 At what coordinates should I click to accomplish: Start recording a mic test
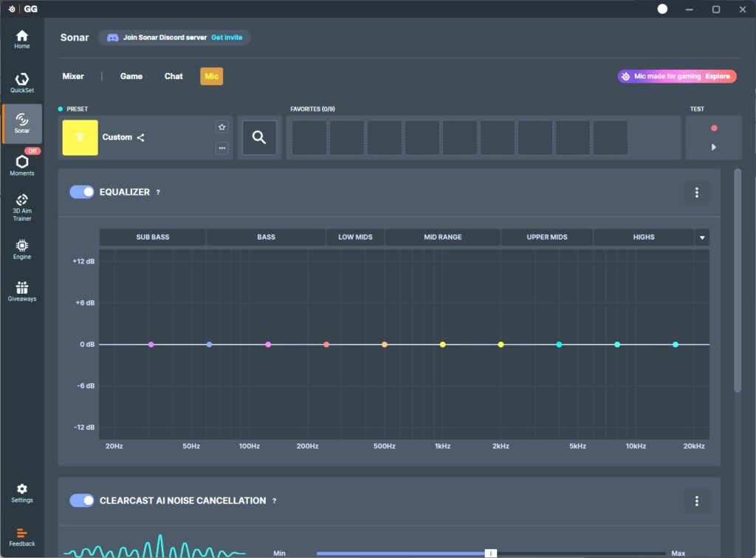click(714, 128)
